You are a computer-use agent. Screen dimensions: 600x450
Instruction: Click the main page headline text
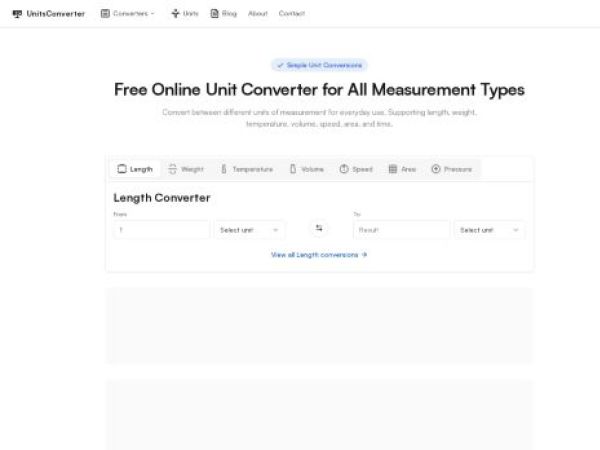pyautogui.click(x=319, y=90)
